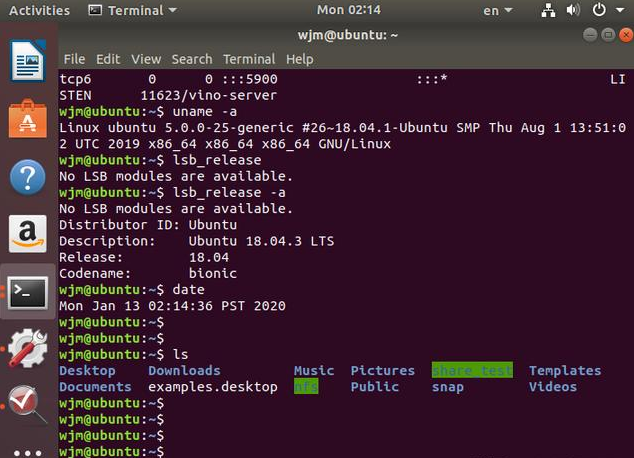Open the View menu

[145, 59]
